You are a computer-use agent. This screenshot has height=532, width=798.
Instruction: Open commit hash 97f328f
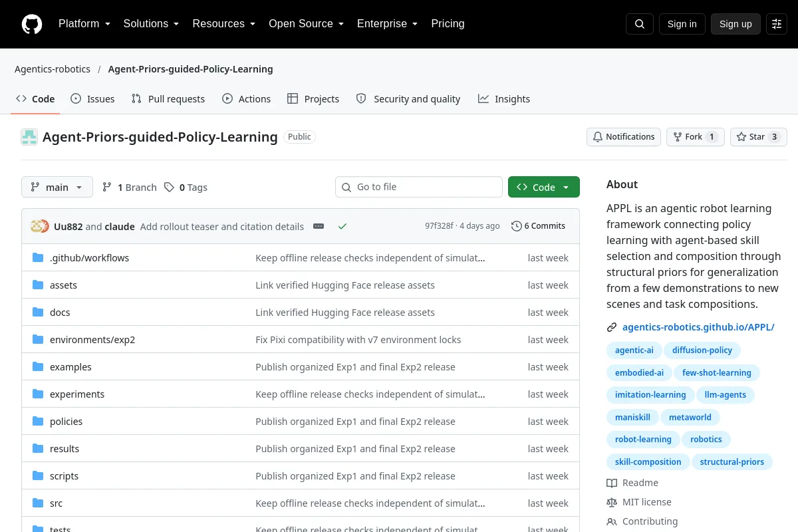point(439,226)
